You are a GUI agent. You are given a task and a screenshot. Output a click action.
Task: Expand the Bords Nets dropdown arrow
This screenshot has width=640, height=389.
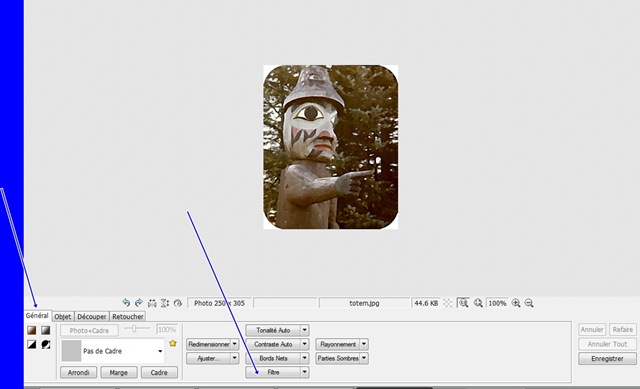pyautogui.click(x=305, y=358)
